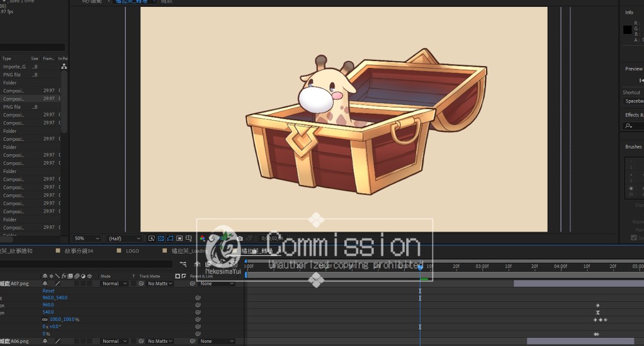This screenshot has width=644, height=346.
Task: Click the blue current time indicator on timeline
Action: [420, 268]
